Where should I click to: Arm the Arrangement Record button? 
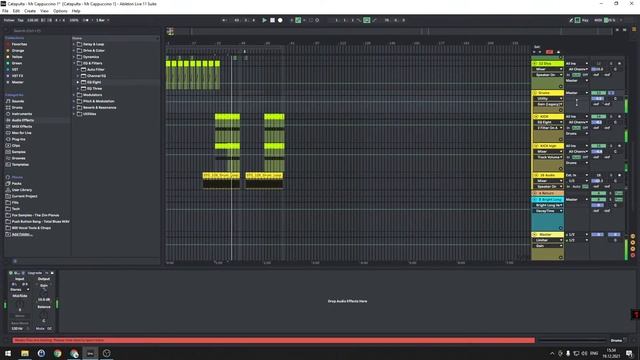point(280,20)
